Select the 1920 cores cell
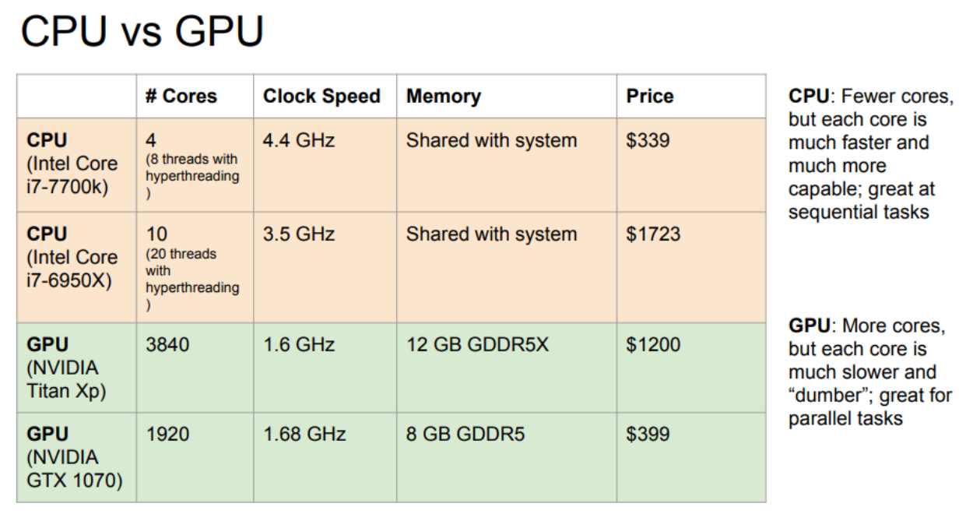This screenshot has width=980, height=514. coord(195,457)
